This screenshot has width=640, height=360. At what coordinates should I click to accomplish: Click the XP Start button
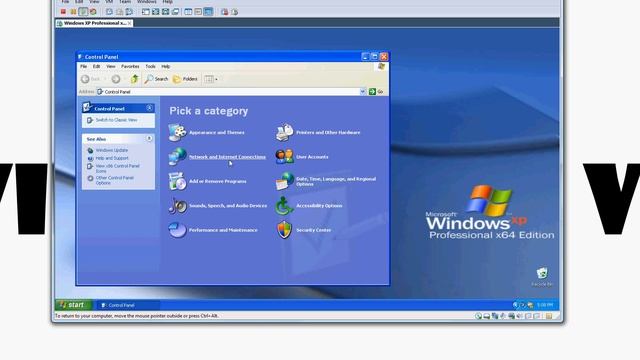[74, 305]
